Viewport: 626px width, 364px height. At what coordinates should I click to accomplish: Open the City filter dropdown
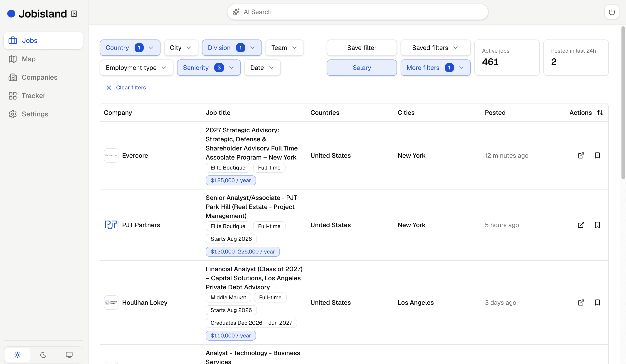[x=181, y=48]
